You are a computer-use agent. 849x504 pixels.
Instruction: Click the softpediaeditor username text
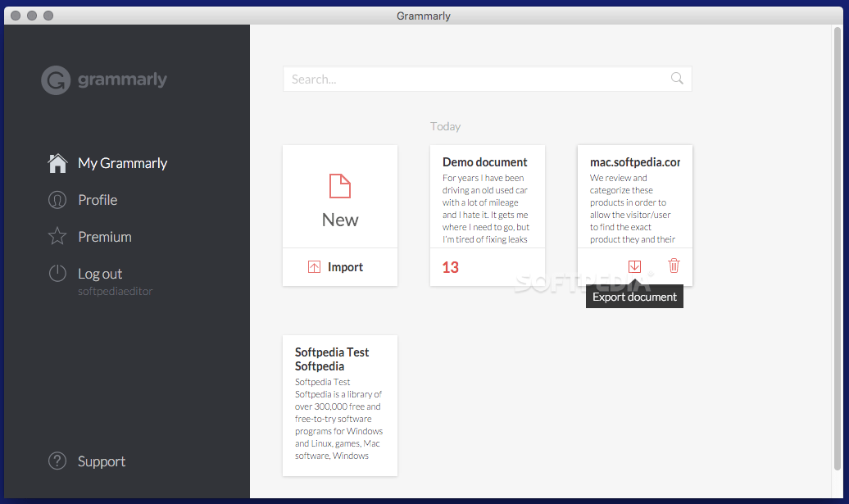[116, 291]
